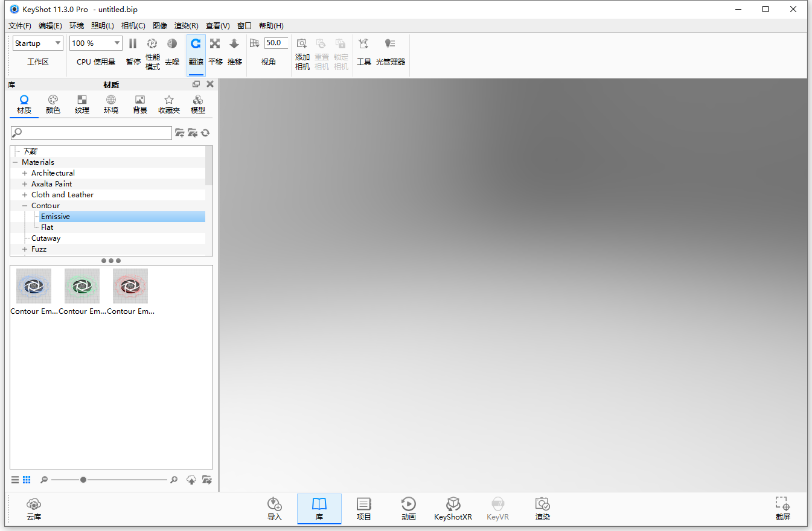
Task: Add a new folder to library
Action: point(180,133)
